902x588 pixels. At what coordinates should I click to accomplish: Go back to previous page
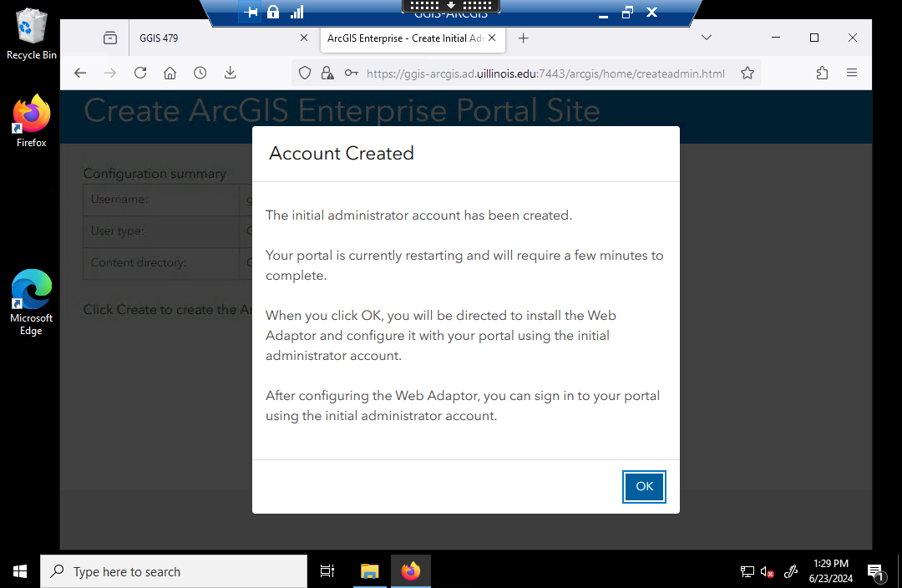(80, 73)
